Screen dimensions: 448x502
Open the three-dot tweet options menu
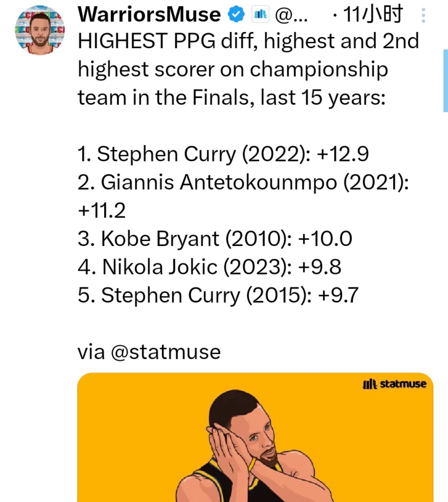click(423, 15)
